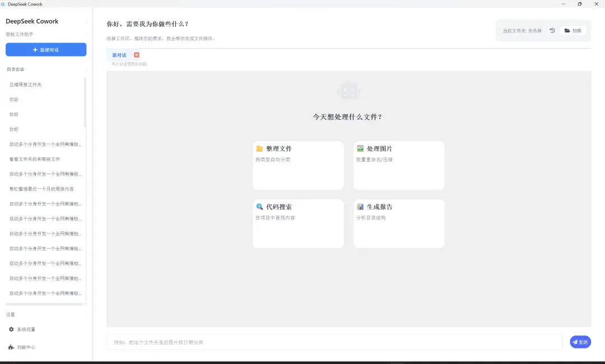Restore the window with the maximize button
The width and height of the screenshot is (605, 364).
click(x=580, y=4)
